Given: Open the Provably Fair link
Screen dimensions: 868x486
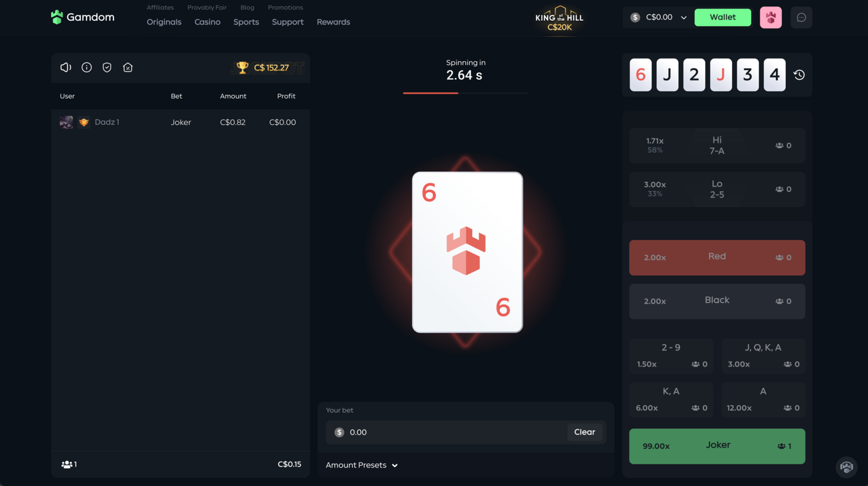Looking at the screenshot, I should click(x=207, y=8).
